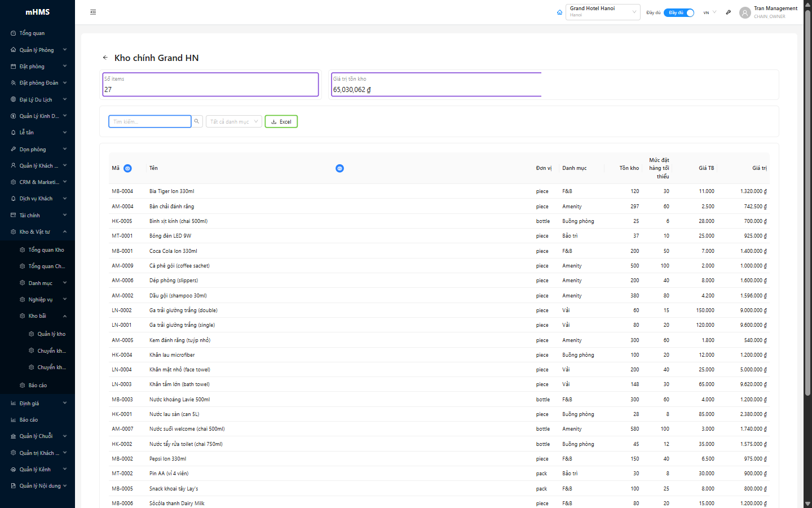Screen dimensions: 812x508
Task: Collapse the Kho & Vật tư sidebar section
Action: [x=37, y=232]
